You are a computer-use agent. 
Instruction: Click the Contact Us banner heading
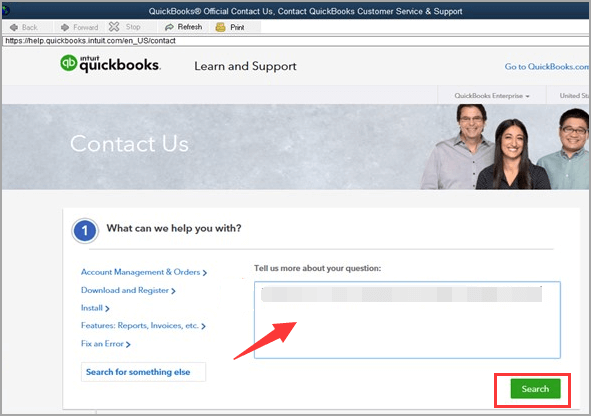129,144
